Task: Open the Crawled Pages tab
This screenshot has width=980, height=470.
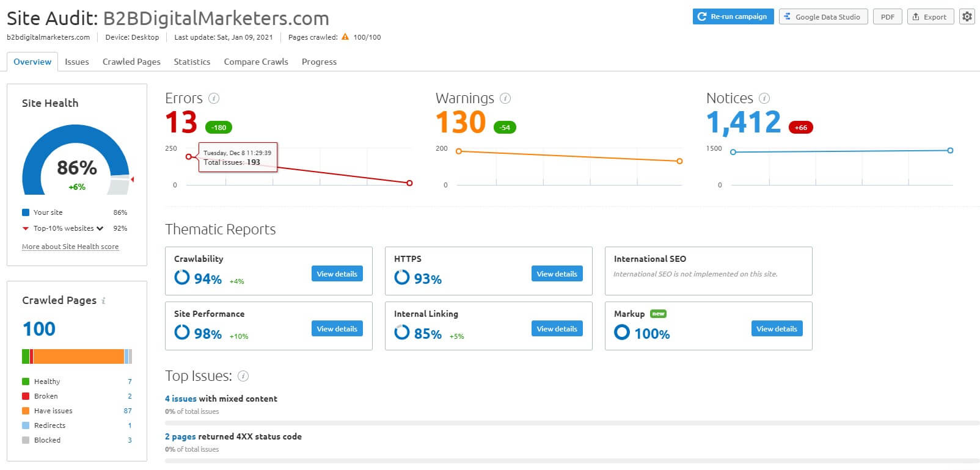Action: pos(131,62)
